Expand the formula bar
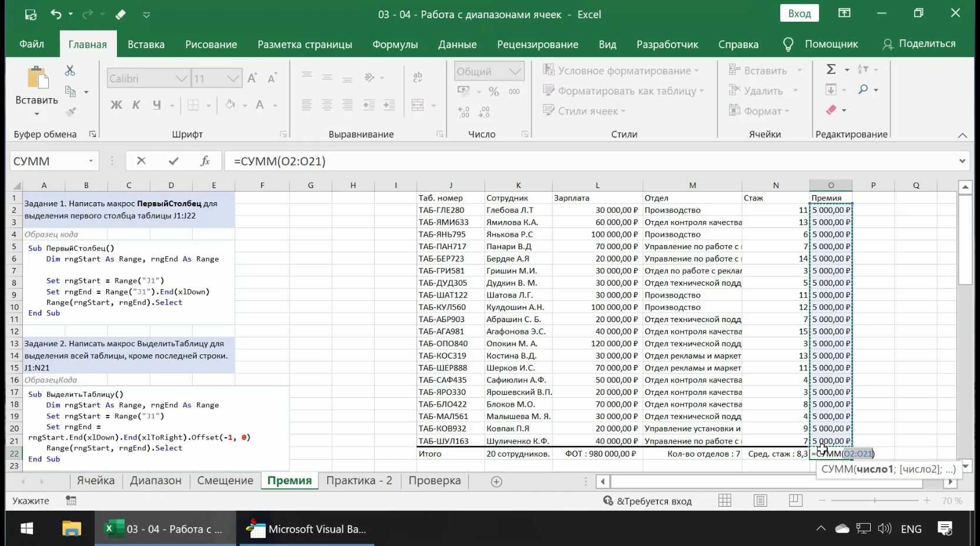The height and width of the screenshot is (546, 980). 962,161
